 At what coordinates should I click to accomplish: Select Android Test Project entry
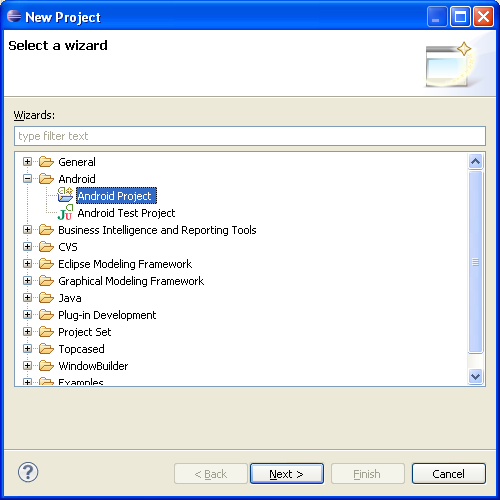click(126, 213)
